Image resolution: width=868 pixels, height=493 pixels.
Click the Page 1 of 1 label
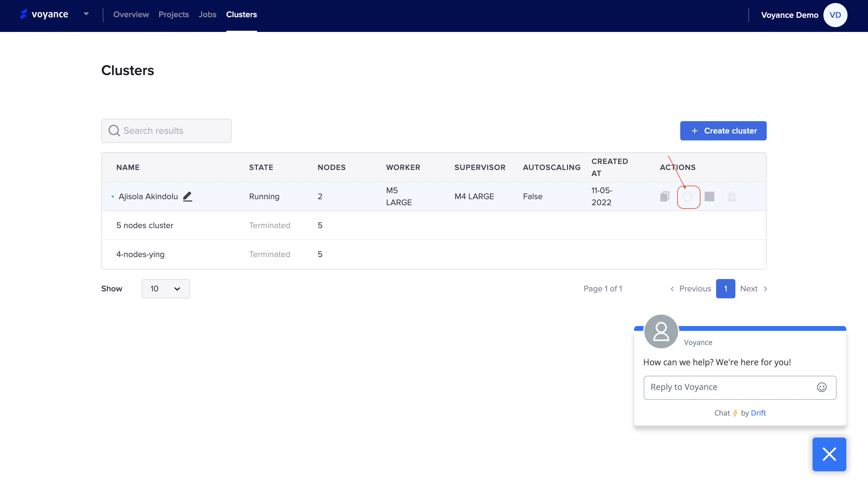(602, 288)
